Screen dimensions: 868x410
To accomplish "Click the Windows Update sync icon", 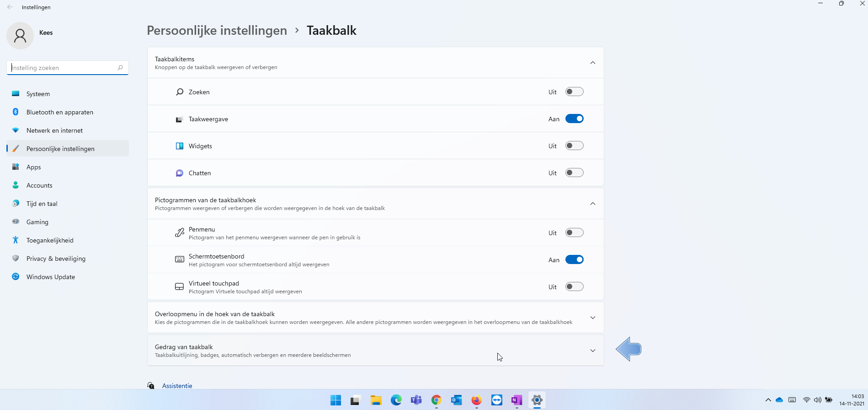I will [x=16, y=277].
